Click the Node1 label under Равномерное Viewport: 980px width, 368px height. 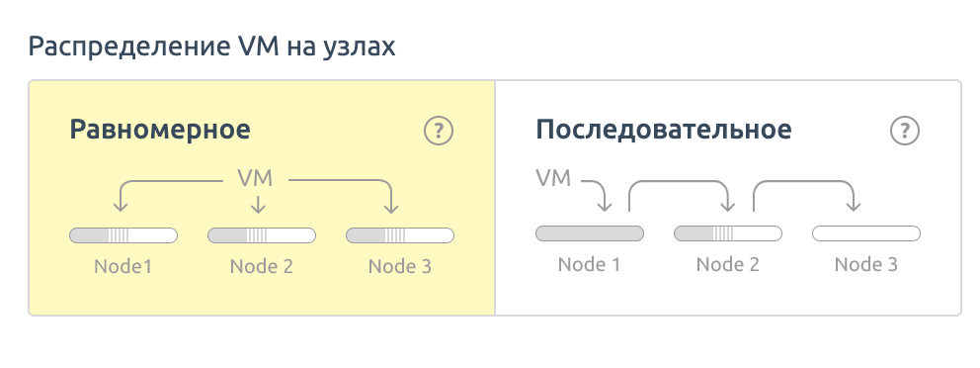pyautogui.click(x=123, y=267)
